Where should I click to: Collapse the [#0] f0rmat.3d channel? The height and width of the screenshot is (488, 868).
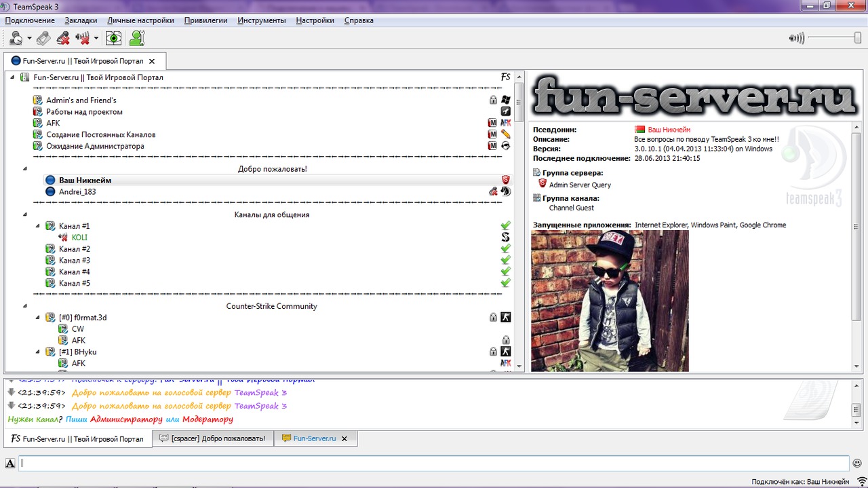[38, 318]
